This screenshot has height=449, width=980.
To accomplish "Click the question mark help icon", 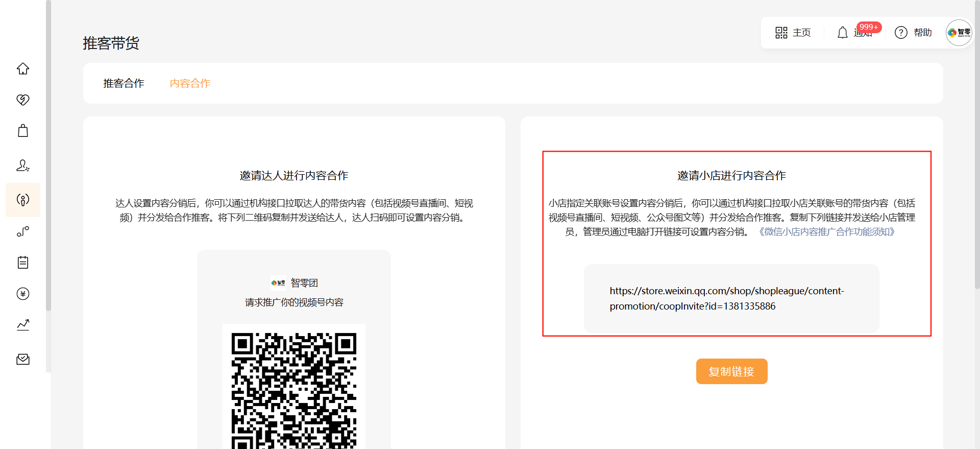I will coord(901,33).
